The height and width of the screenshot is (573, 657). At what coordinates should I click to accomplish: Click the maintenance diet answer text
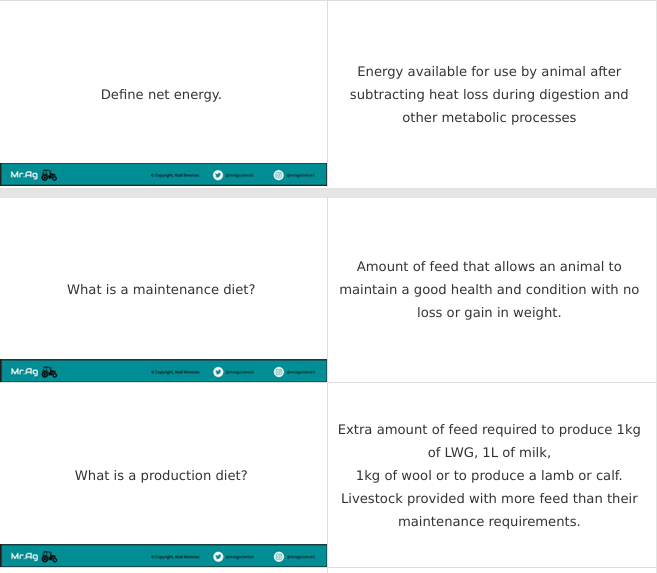[489, 290]
